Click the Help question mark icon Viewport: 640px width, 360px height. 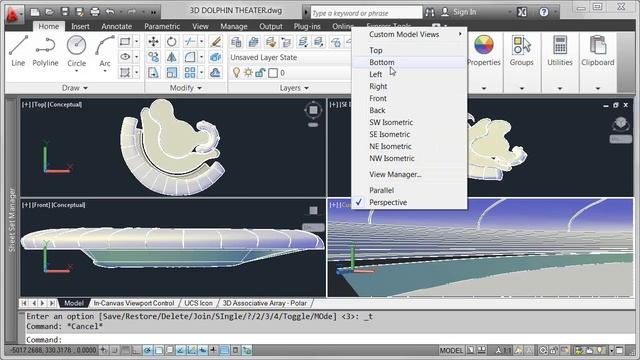click(544, 12)
